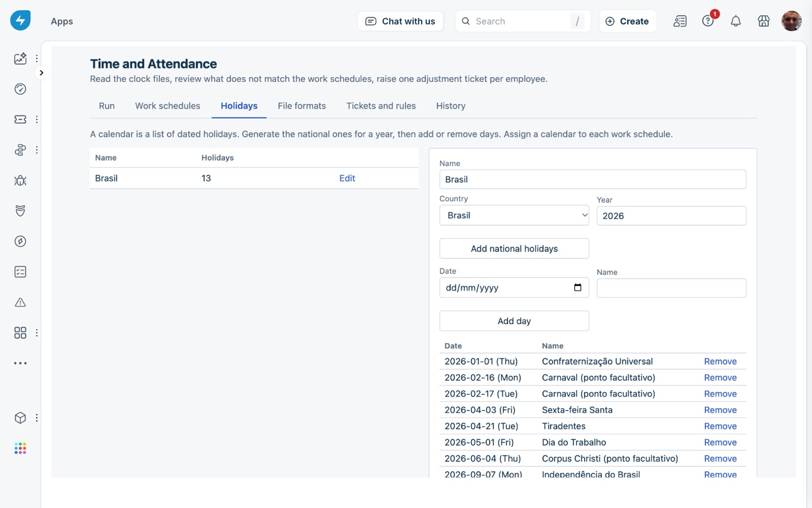
Task: Focus the Search box in header
Action: pos(523,21)
